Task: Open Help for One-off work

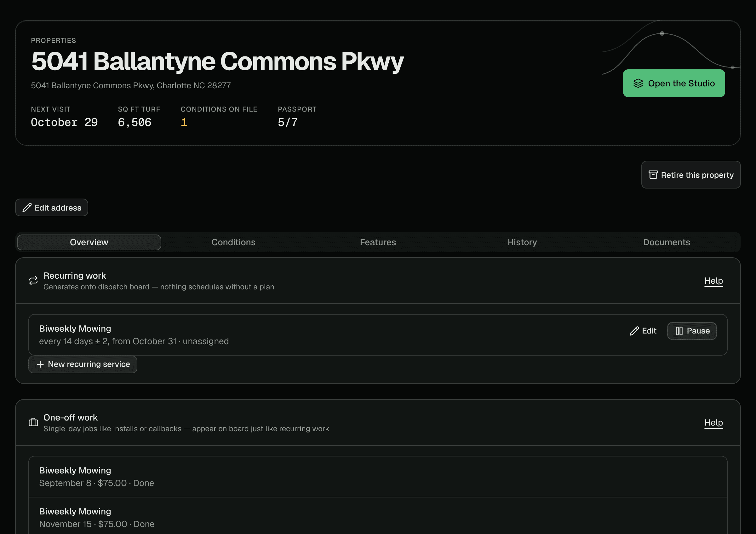Action: click(x=713, y=422)
